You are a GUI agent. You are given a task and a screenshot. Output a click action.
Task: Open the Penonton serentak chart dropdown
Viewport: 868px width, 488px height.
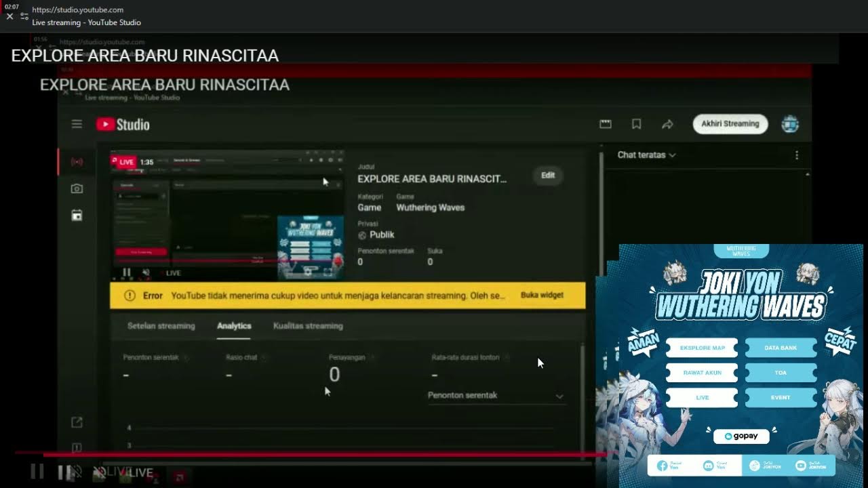[x=496, y=395]
